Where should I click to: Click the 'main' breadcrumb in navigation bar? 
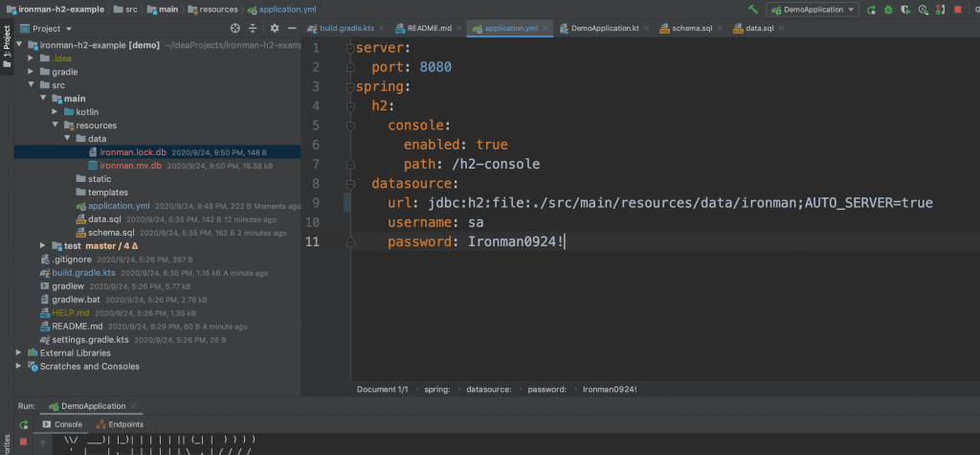167,10
